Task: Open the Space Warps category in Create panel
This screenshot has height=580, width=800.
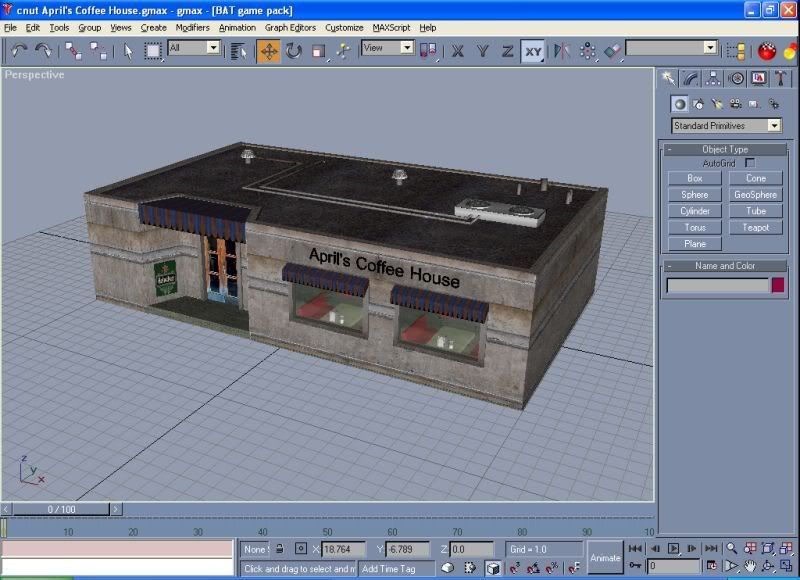Action: point(773,104)
